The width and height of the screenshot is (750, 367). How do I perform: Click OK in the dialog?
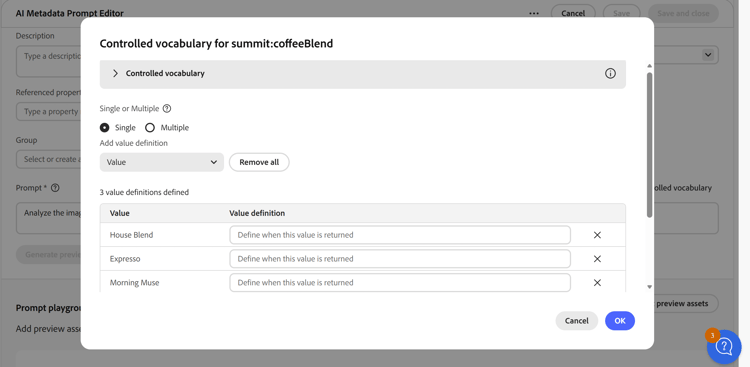(x=620, y=321)
